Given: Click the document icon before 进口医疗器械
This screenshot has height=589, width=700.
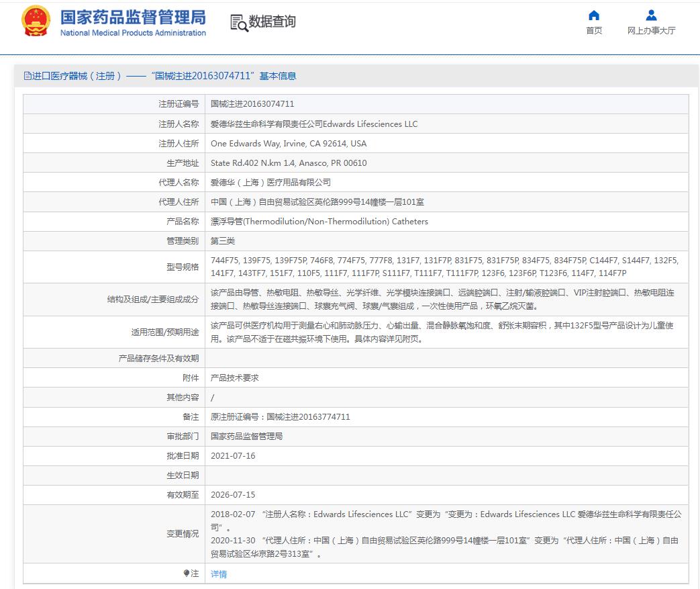Looking at the screenshot, I should [x=28, y=76].
